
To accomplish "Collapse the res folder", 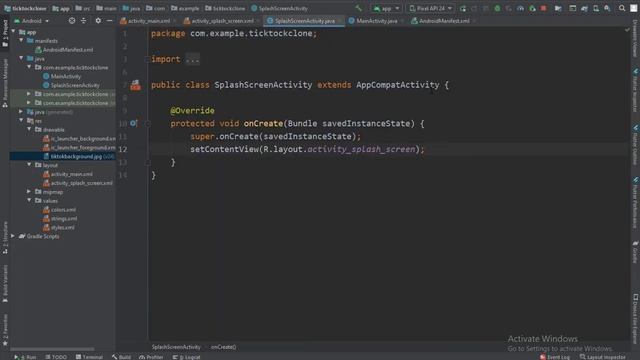I will [21, 120].
